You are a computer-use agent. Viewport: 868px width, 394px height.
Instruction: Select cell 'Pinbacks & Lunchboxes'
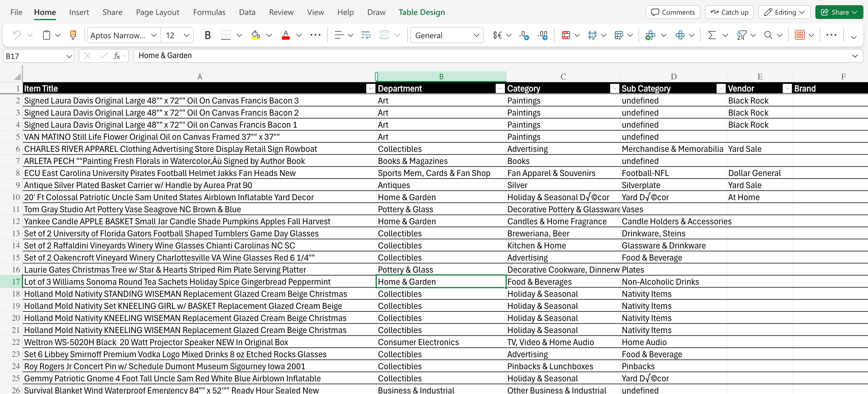point(563,366)
